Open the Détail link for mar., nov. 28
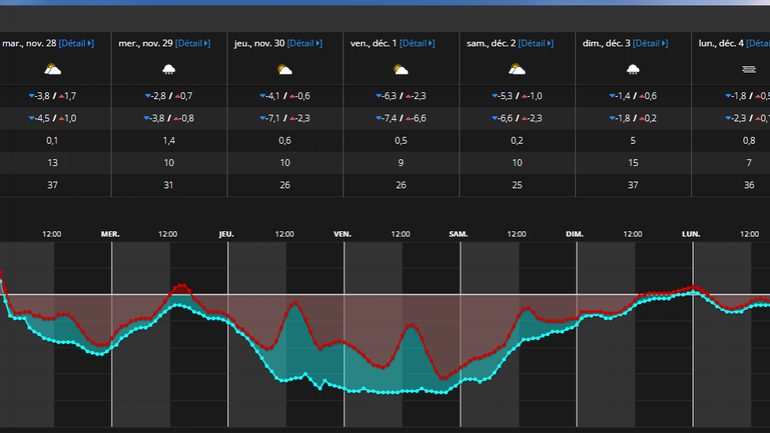 click(x=76, y=44)
